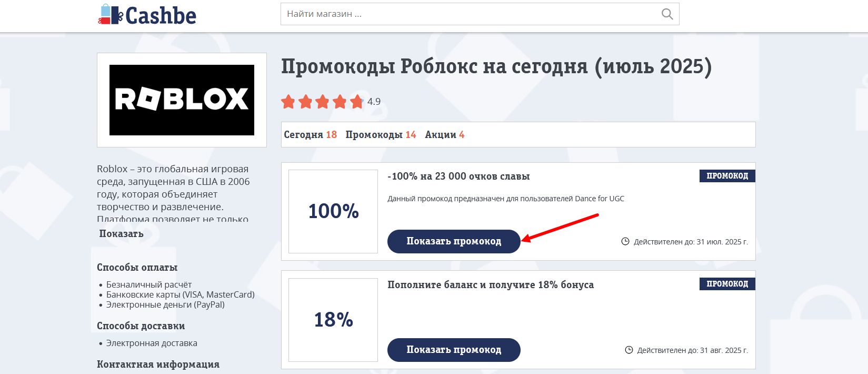This screenshot has height=374, width=868.
Task: Click the Dance for UGC description text
Action: coord(506,199)
